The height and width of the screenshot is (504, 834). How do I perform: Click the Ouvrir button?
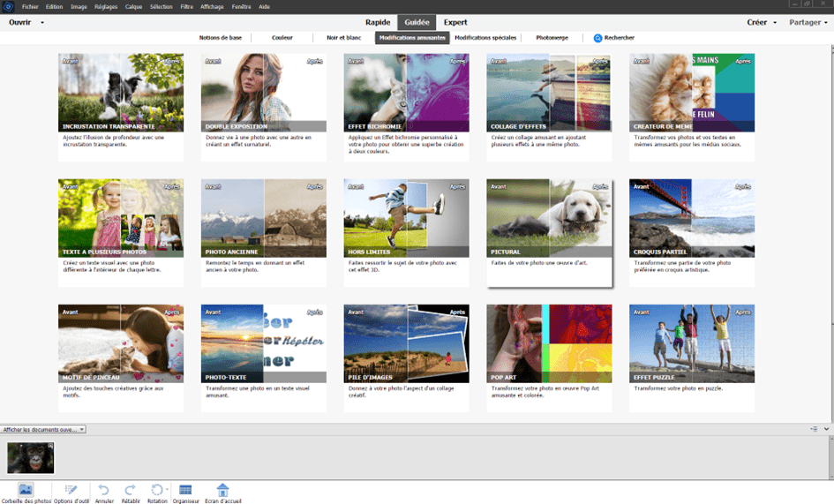(x=19, y=22)
